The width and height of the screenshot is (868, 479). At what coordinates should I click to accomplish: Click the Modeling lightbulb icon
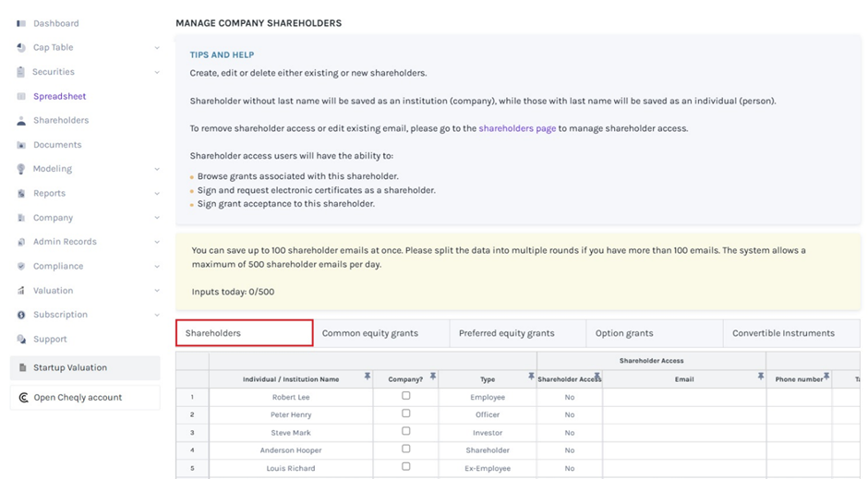(x=21, y=169)
